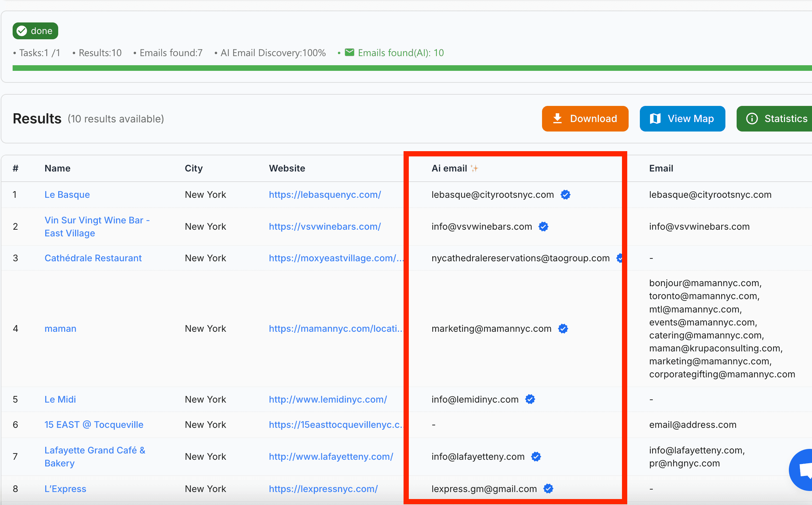Click the green done status badge
Screen dimensions: 812x505
tap(35, 31)
